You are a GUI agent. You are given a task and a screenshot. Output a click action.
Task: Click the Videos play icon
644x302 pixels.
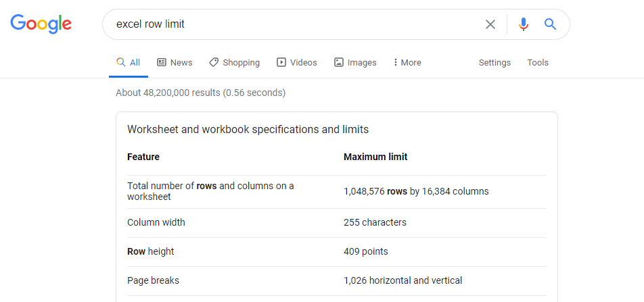coord(281,62)
